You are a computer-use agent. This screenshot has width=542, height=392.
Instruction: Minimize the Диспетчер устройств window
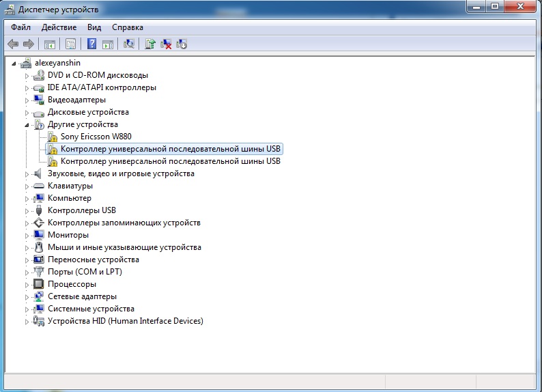tap(476, 7)
